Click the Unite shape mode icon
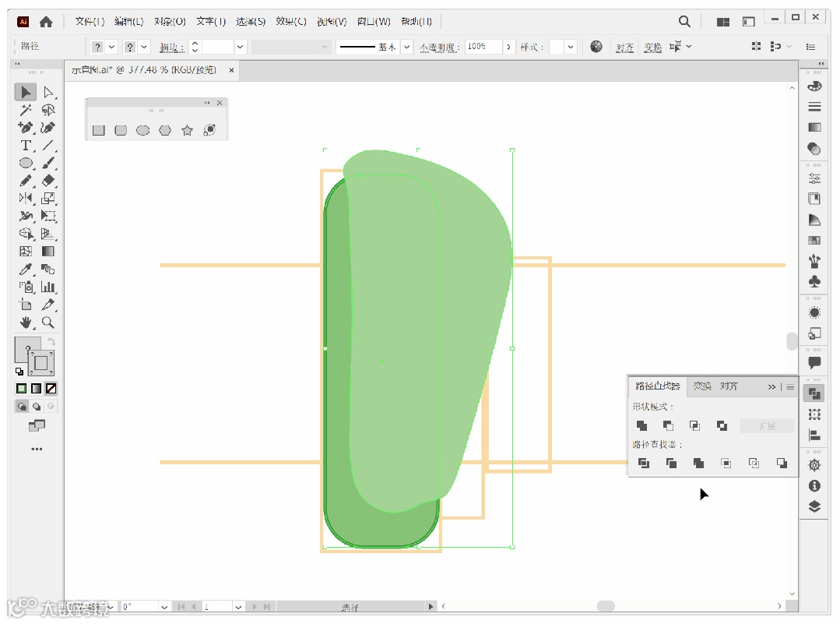Image resolution: width=840 pixels, height=624 pixels. tap(641, 425)
